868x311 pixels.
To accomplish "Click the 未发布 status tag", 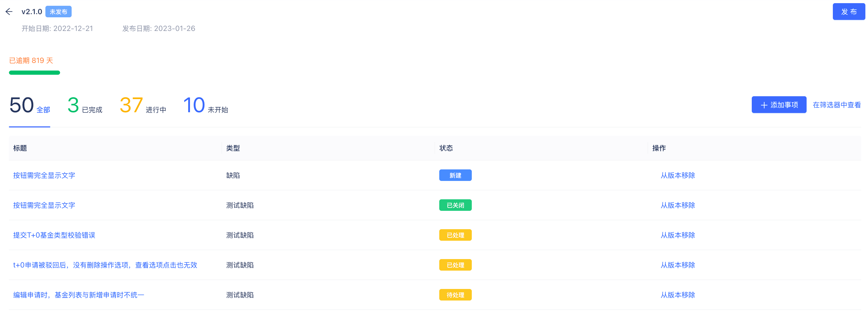I will [x=58, y=12].
